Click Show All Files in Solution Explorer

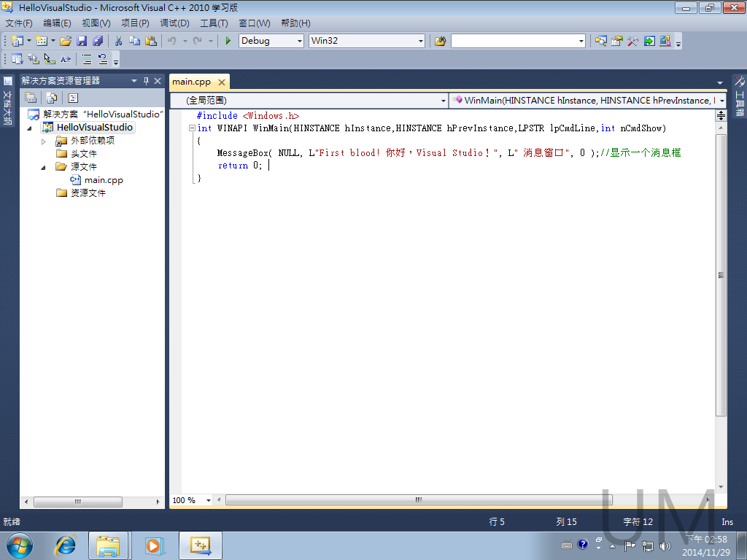pos(52,98)
